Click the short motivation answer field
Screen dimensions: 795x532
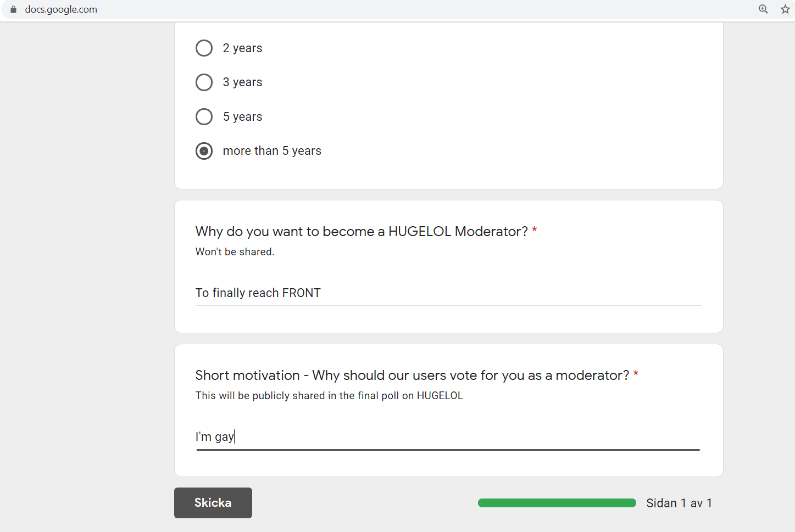pyautogui.click(x=448, y=437)
